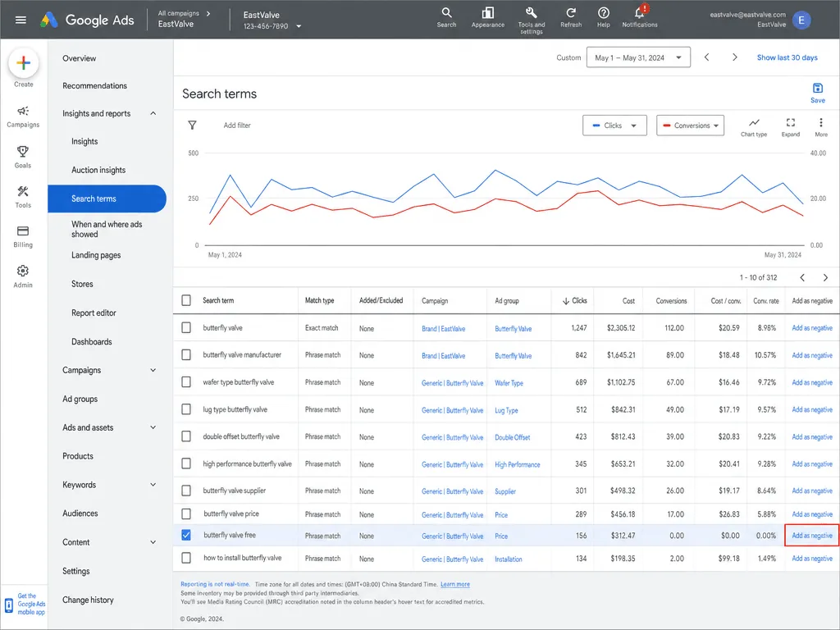This screenshot has width=840, height=630.
Task: Collapse Insights and reports section
Action: coord(153,113)
